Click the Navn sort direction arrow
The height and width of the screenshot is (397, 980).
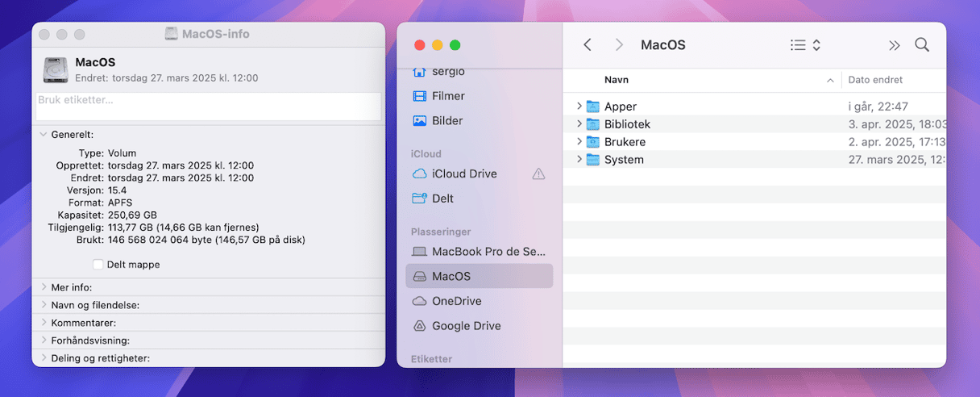point(830,81)
